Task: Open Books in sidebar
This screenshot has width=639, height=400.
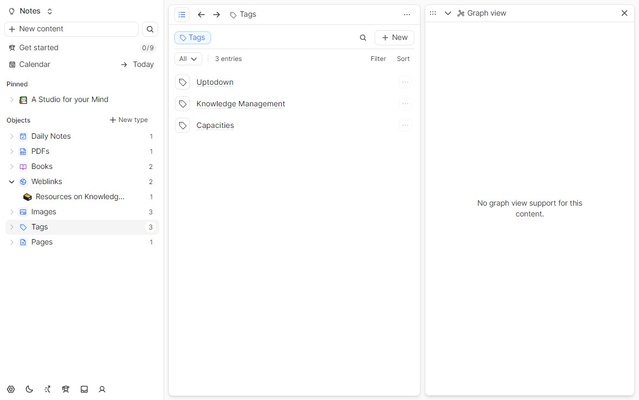Action: point(42,166)
